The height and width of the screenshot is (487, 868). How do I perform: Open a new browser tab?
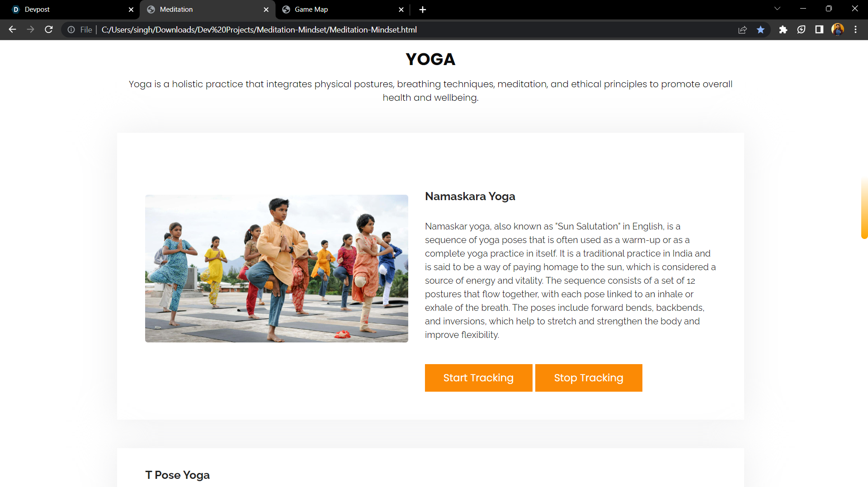[423, 9]
